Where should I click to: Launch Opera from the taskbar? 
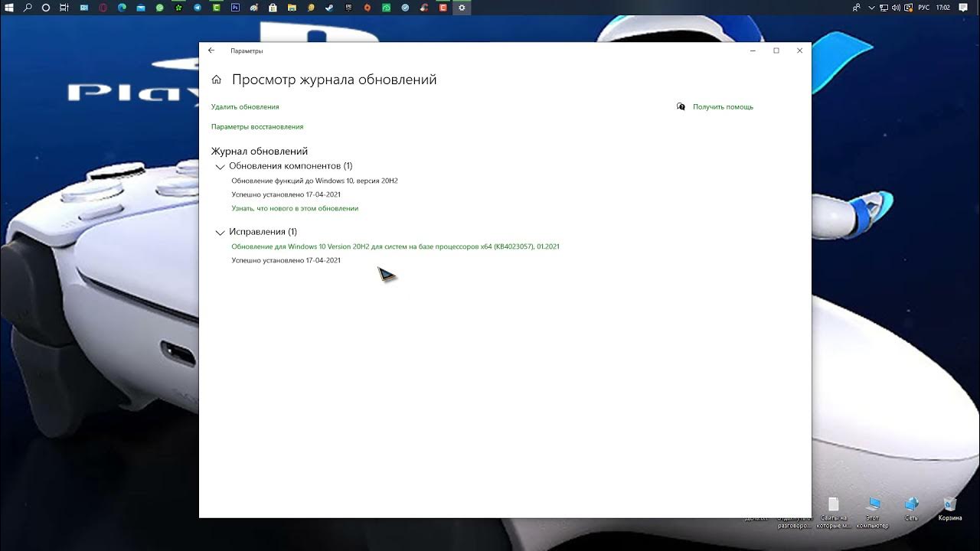[103, 8]
